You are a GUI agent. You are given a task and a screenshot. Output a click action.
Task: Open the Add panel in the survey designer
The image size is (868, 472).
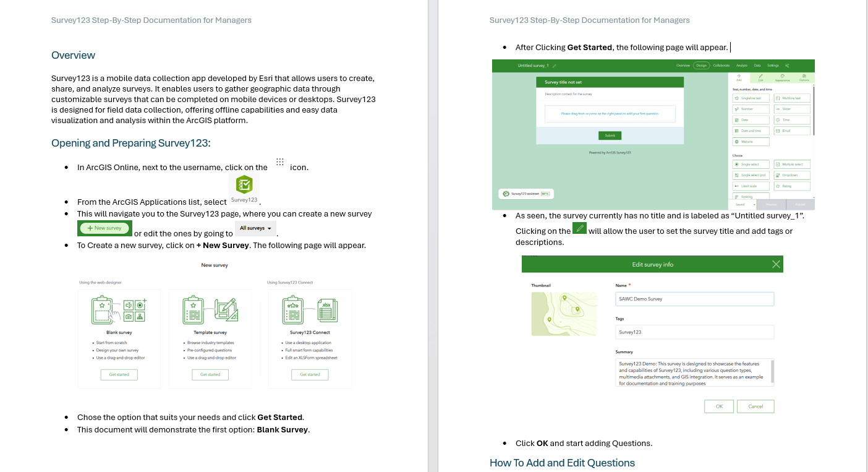(x=739, y=77)
